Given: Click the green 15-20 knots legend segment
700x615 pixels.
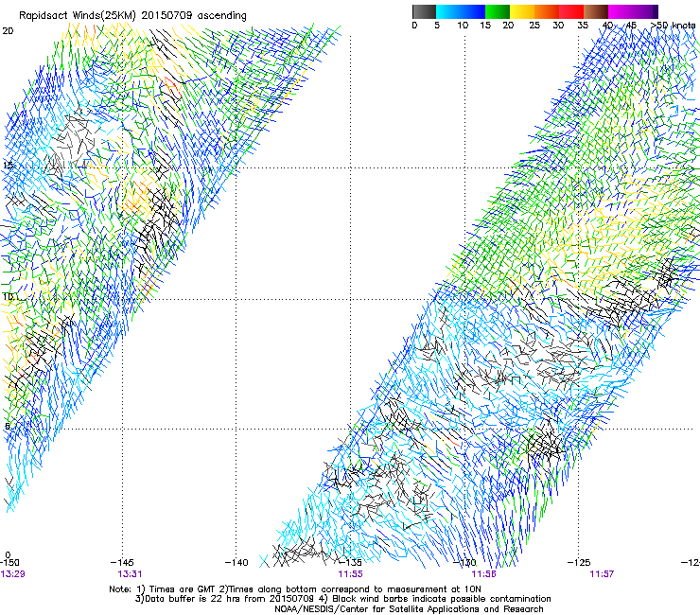Looking at the screenshot, I should click(498, 11).
